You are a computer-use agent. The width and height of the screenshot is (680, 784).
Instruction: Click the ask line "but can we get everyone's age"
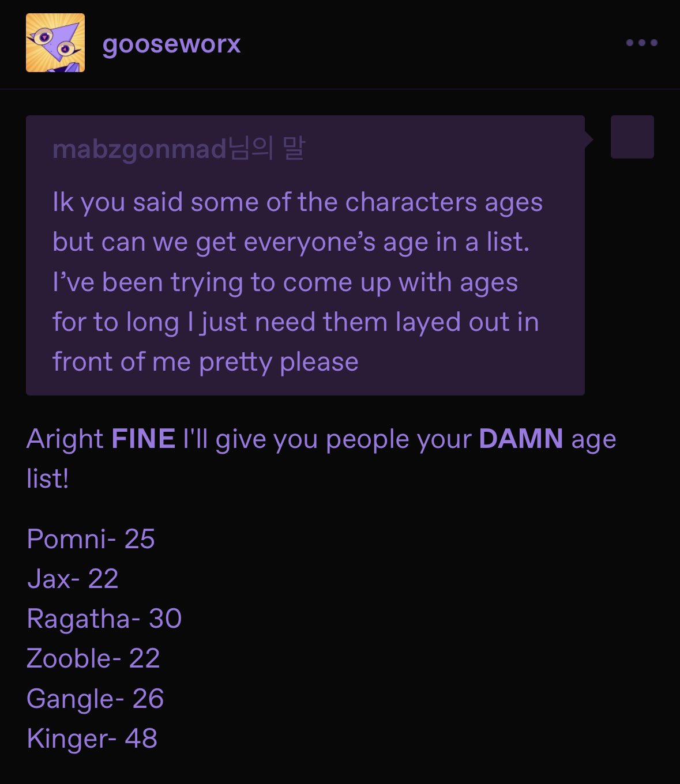coord(291,242)
